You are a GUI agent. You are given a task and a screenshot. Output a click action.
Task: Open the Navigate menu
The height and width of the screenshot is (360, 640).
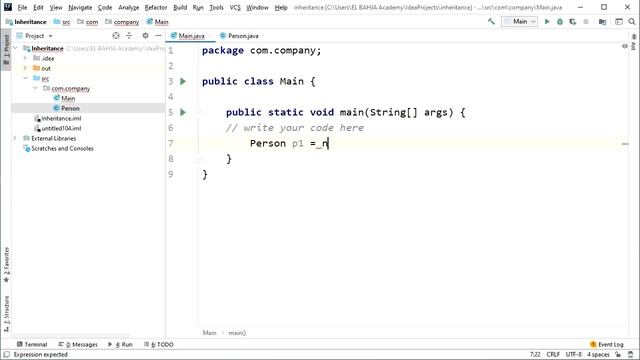click(80, 7)
